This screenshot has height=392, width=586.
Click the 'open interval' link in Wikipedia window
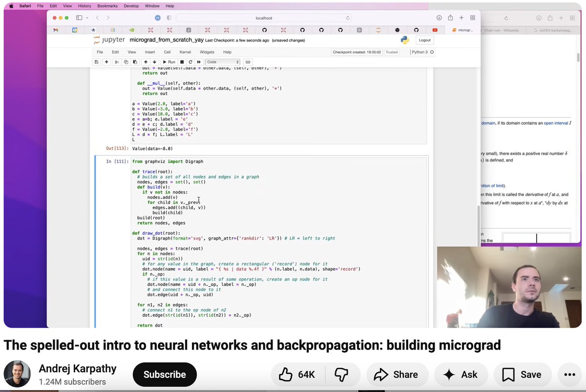(x=556, y=123)
